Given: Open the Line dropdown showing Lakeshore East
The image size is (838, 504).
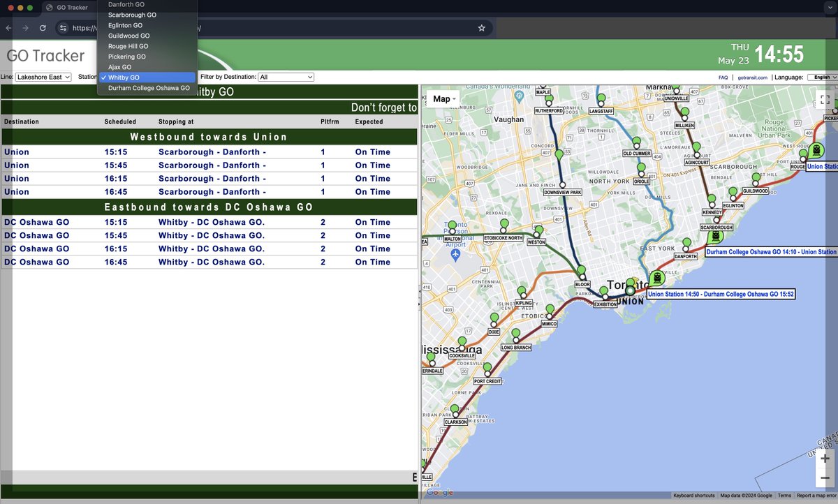Looking at the screenshot, I should 43,77.
